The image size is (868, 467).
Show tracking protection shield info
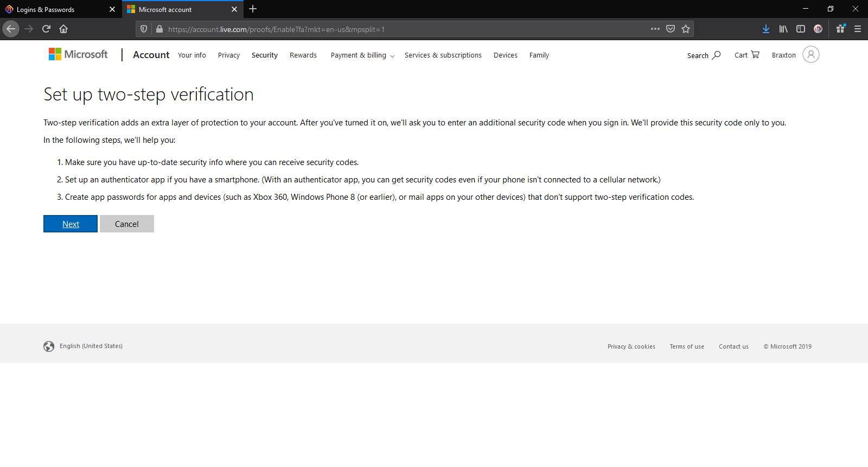click(x=144, y=29)
